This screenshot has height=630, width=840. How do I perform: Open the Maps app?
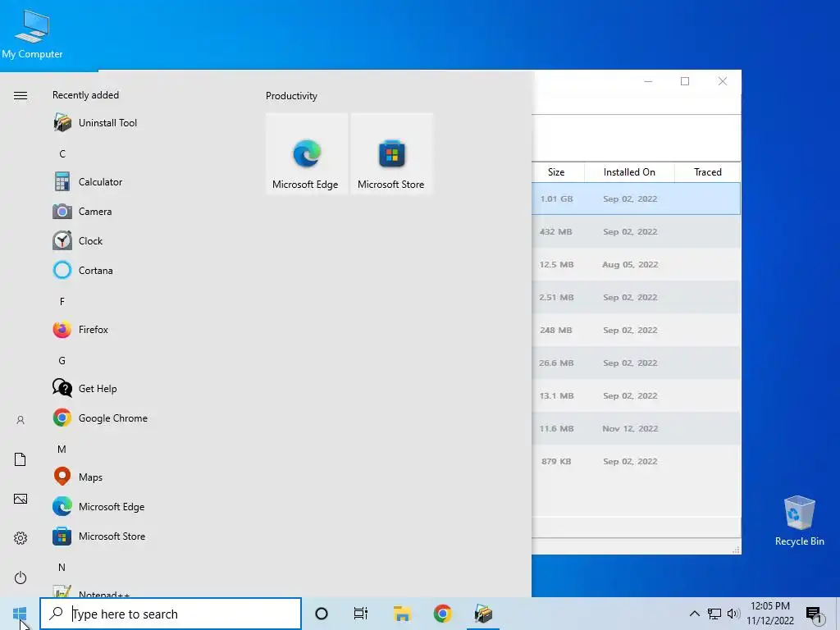pos(78,477)
